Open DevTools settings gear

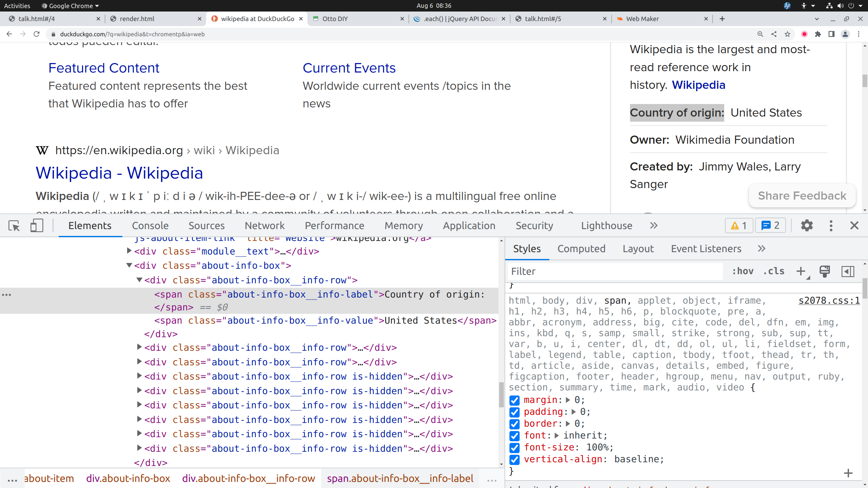click(x=807, y=226)
